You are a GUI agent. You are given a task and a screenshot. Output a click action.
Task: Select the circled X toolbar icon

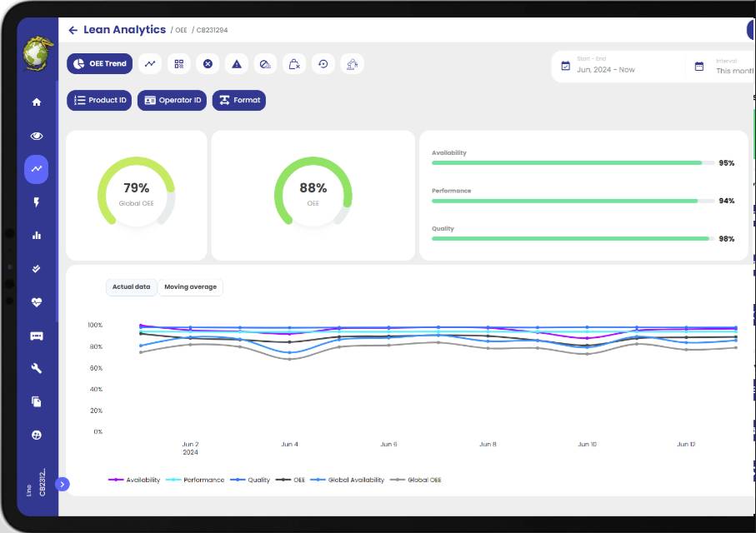[x=208, y=64]
